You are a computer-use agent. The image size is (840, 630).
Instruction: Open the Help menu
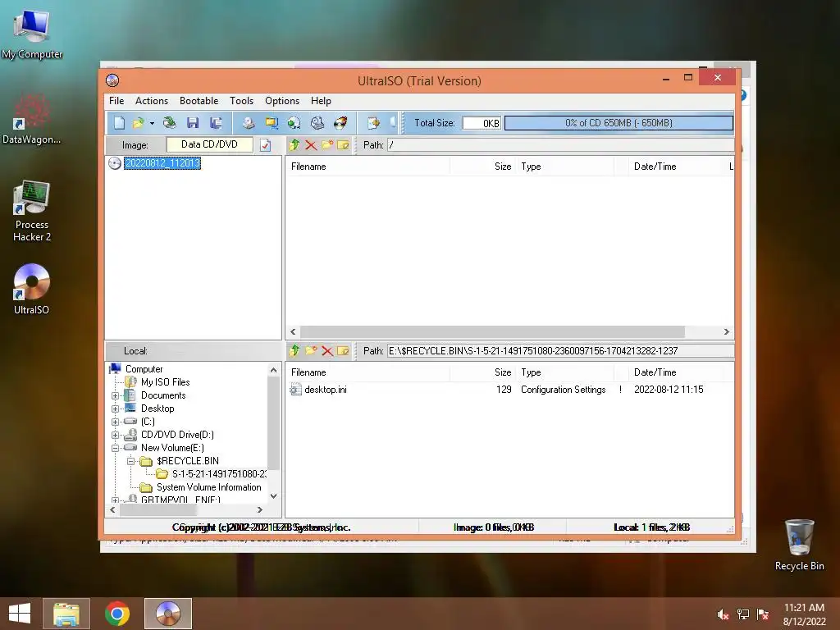321,101
